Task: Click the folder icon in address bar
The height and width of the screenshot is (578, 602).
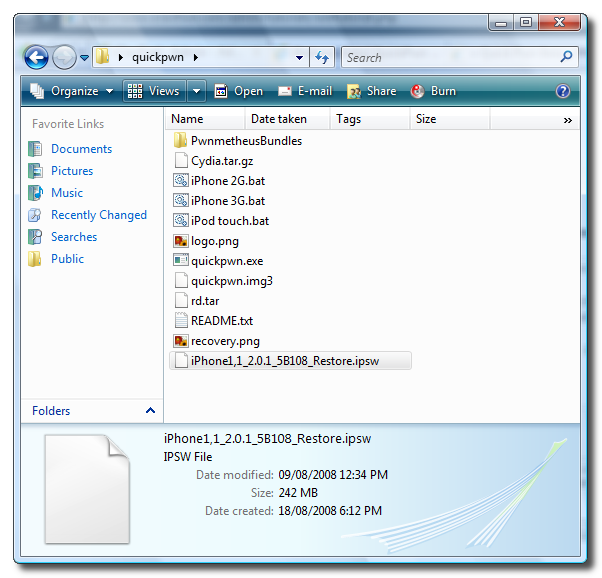Action: coord(102,57)
